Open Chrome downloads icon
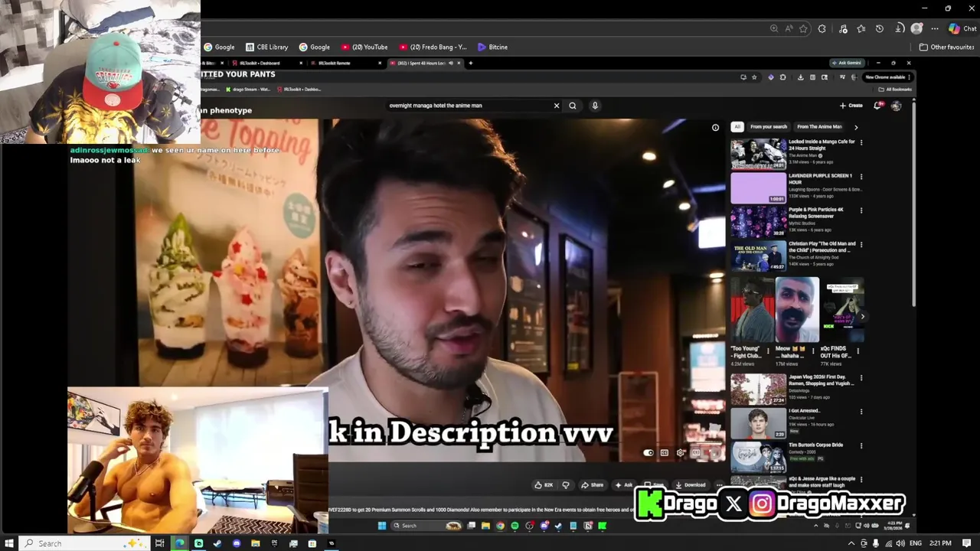980x551 pixels. (x=800, y=77)
